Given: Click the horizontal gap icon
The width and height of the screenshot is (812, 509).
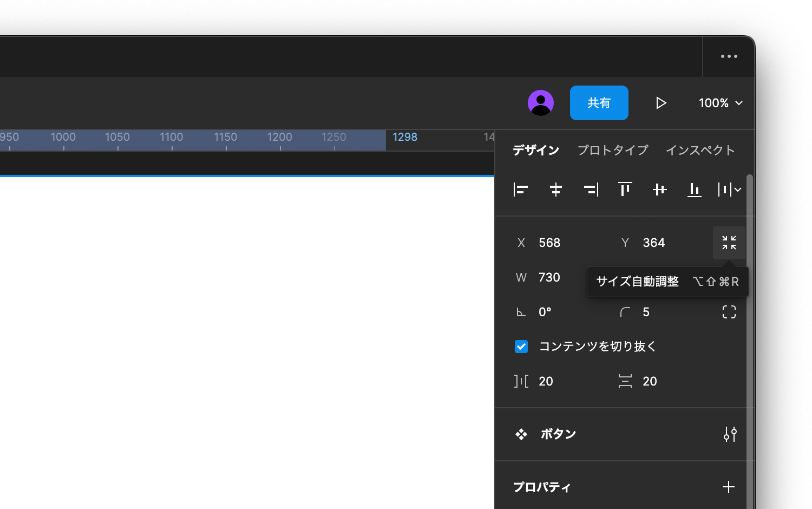Looking at the screenshot, I should click(x=521, y=381).
